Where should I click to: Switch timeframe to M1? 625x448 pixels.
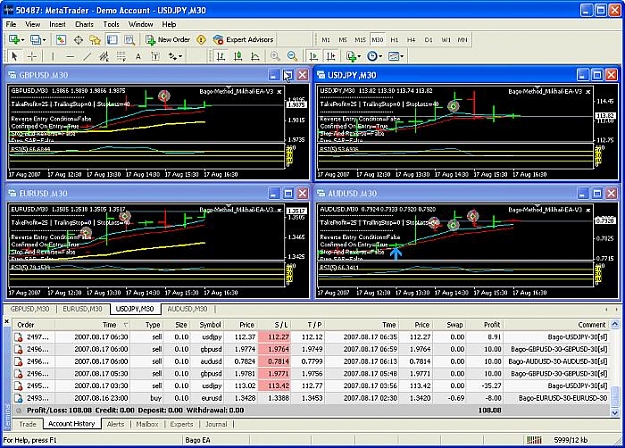click(326, 40)
